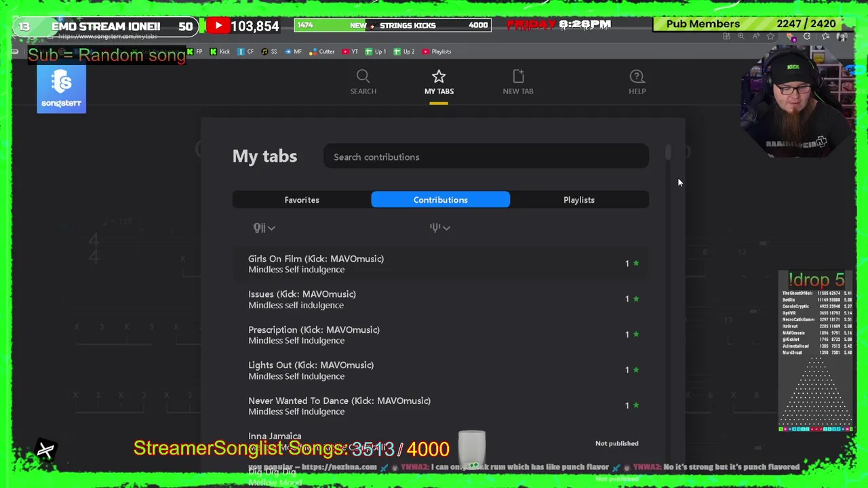
Task: Open the Inna Jamaica tab entry
Action: coord(275,436)
